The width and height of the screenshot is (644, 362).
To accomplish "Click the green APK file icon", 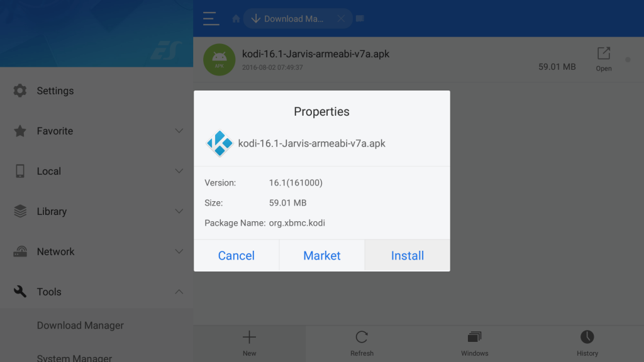I will click(219, 60).
